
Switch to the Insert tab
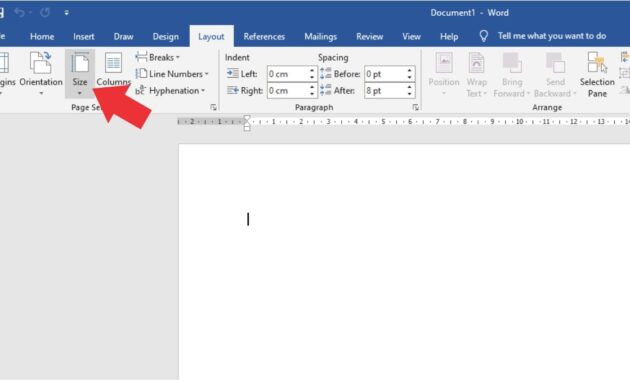[x=84, y=37]
